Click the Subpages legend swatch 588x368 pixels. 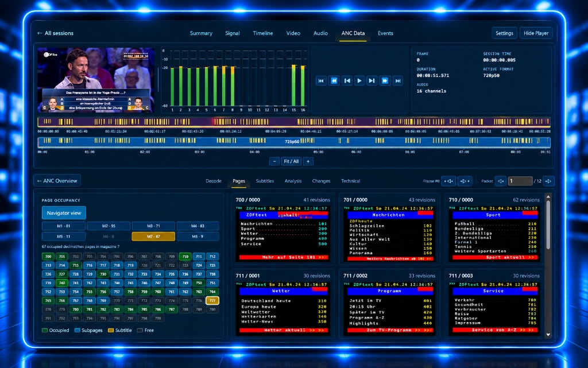click(x=78, y=331)
